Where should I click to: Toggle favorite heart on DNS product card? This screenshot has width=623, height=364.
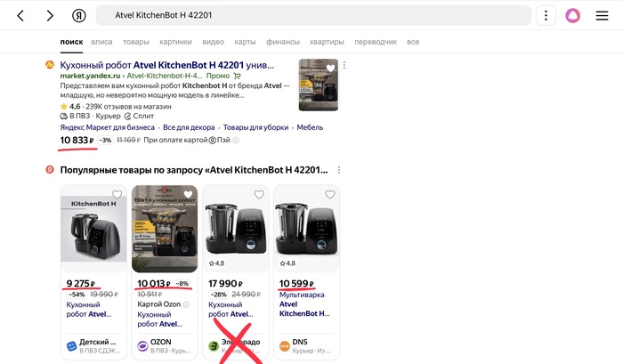329,195
